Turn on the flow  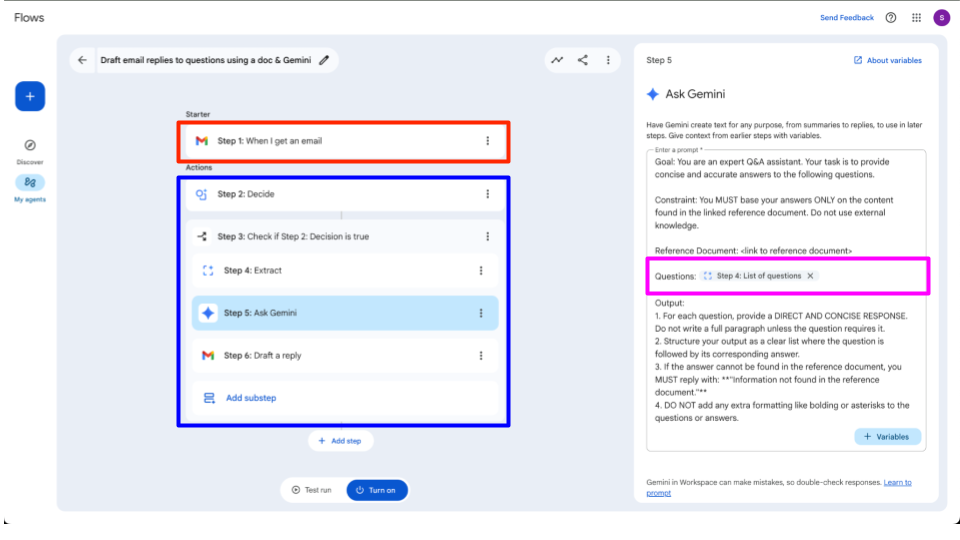[x=377, y=490]
